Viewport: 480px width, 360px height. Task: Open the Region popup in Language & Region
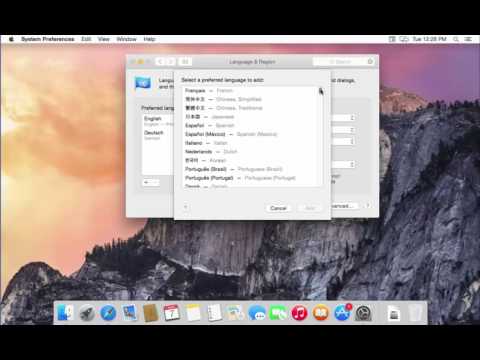click(343, 118)
